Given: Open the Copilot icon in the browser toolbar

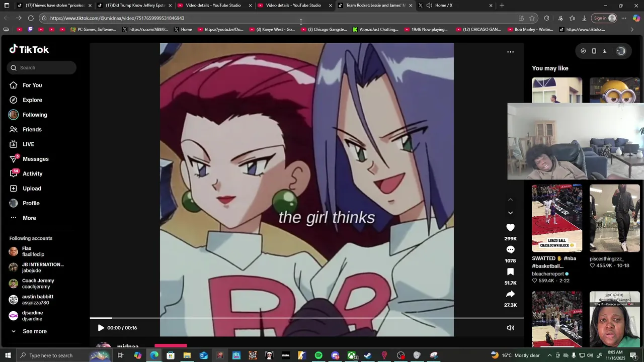Looking at the screenshot, I should click(x=636, y=18).
